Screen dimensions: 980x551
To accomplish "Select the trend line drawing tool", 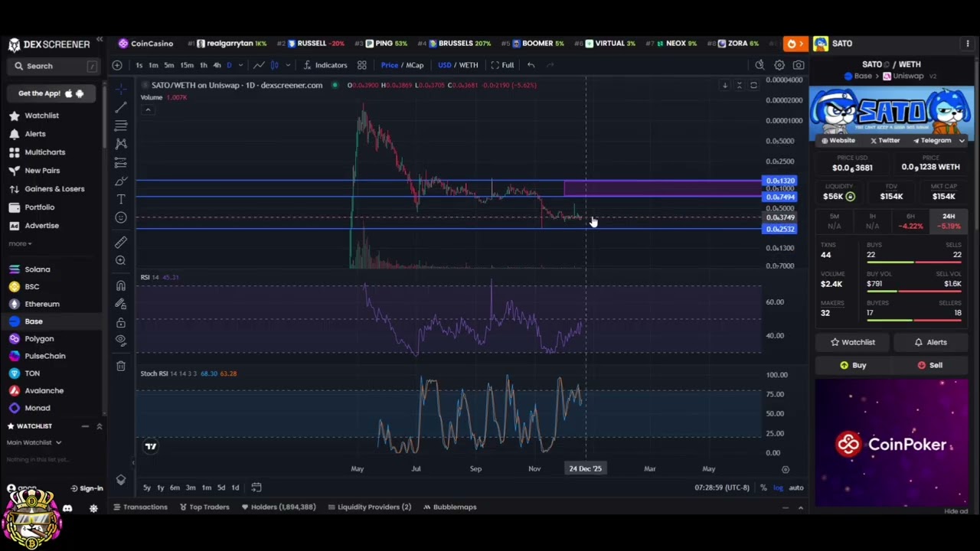I will (x=120, y=107).
